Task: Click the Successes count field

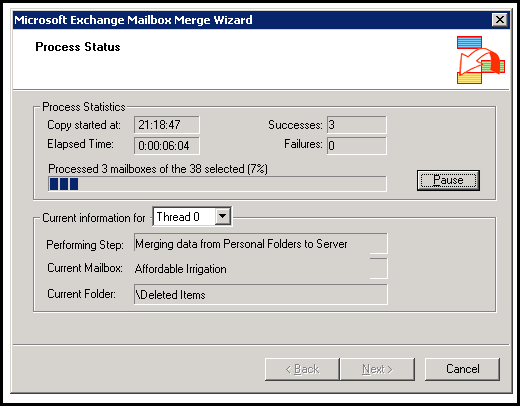Action: pyautogui.click(x=357, y=125)
